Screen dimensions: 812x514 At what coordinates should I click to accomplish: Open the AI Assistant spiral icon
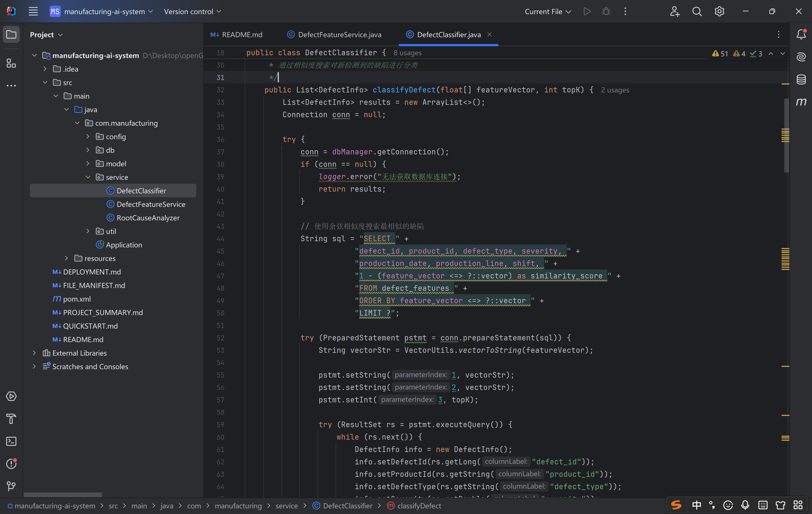click(801, 57)
